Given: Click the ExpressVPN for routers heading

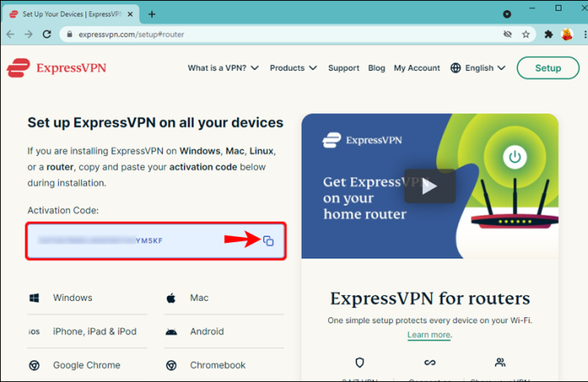Looking at the screenshot, I should pyautogui.click(x=429, y=298).
